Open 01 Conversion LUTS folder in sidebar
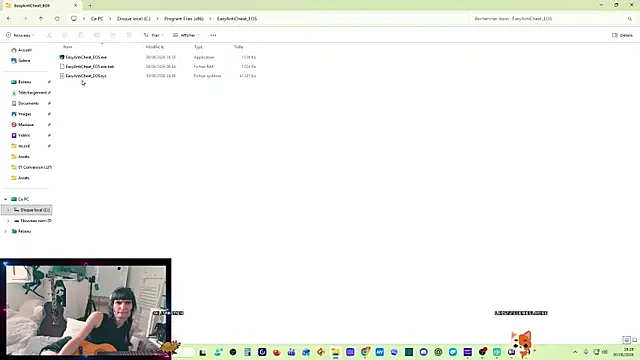The width and height of the screenshot is (640, 360). (x=35, y=167)
